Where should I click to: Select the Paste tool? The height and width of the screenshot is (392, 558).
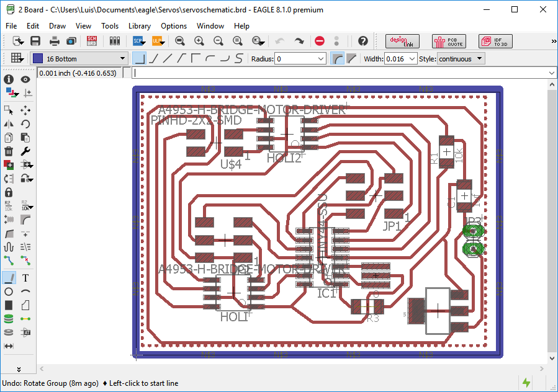[25, 138]
